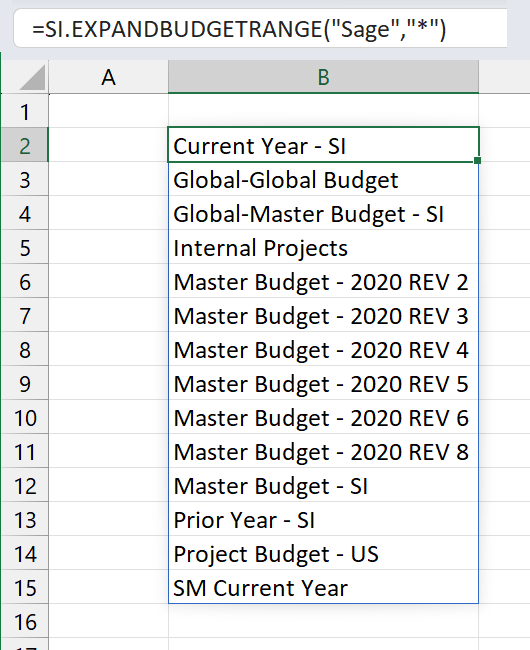Select row 10 header
Screen dimensions: 530x650
tap(24, 417)
